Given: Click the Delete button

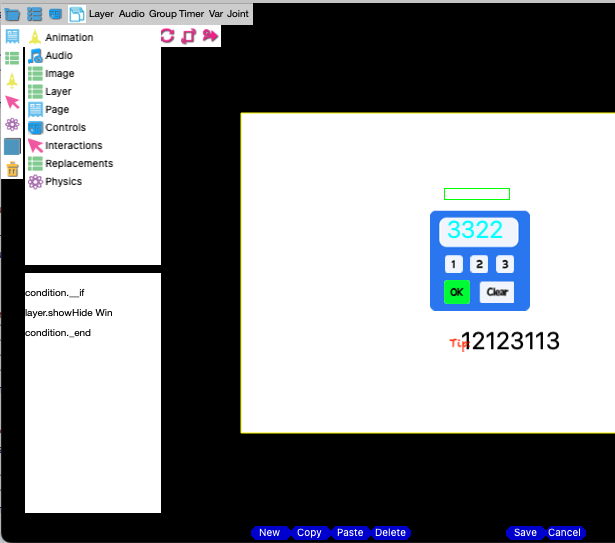Looking at the screenshot, I should click(x=390, y=532).
